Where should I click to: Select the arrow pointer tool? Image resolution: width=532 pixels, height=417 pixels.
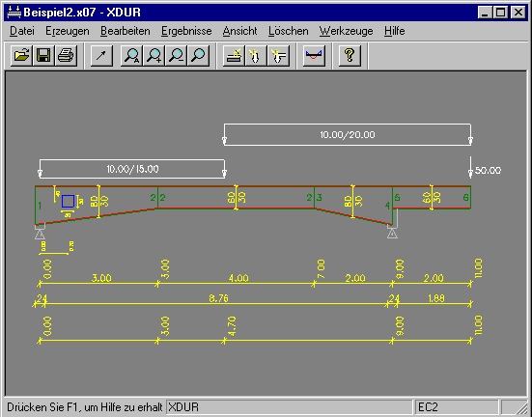101,55
